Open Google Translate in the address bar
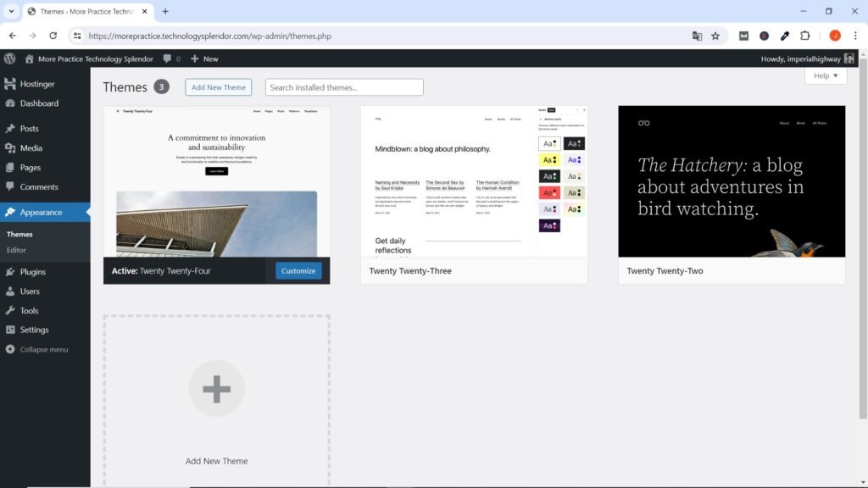 [697, 36]
